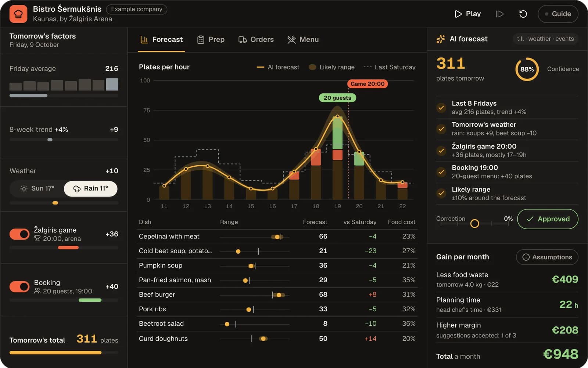Open the Orders tab
The width and height of the screenshot is (588, 368).
(256, 39)
